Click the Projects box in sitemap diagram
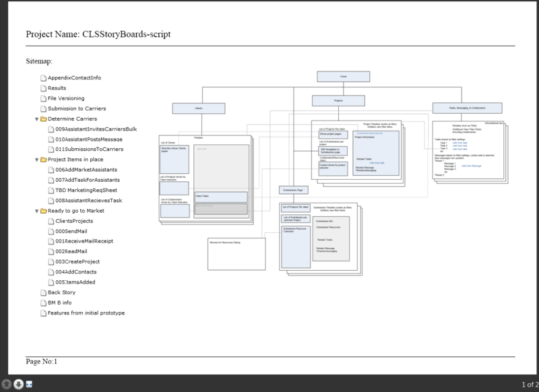Viewport: 539px width, 392px height. tap(339, 101)
